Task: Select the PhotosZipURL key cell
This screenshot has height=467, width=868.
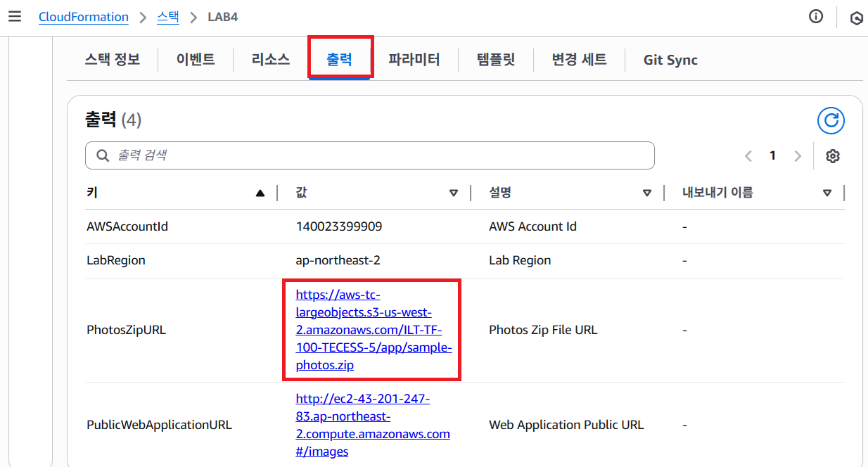Action: click(127, 330)
